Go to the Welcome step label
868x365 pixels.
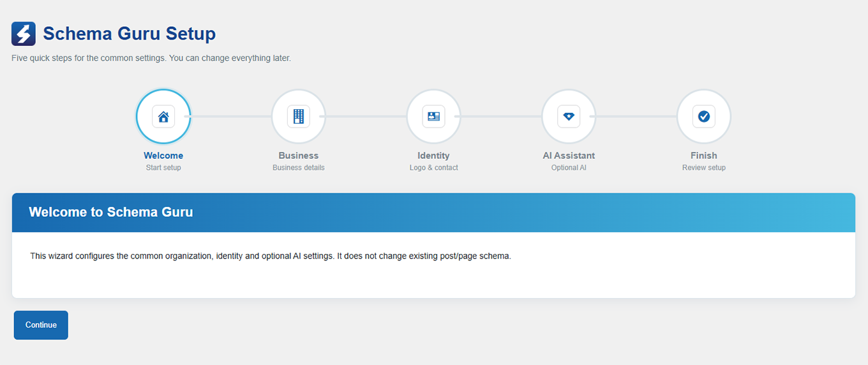(163, 156)
